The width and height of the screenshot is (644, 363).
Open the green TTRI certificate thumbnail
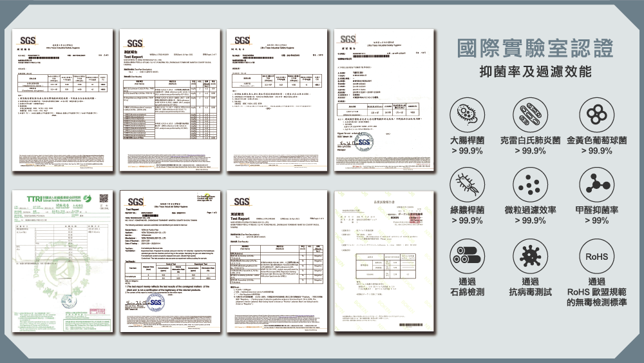(x=62, y=261)
